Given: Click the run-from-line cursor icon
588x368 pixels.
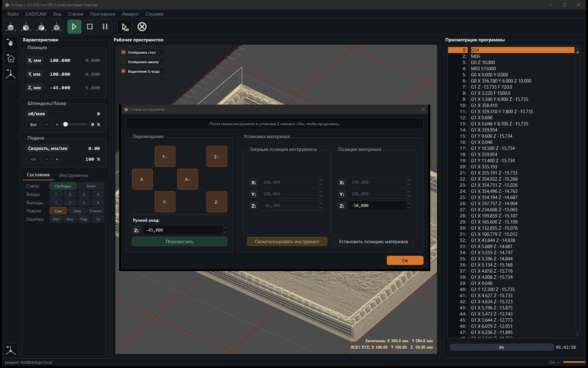Looking at the screenshot, I should [125, 27].
